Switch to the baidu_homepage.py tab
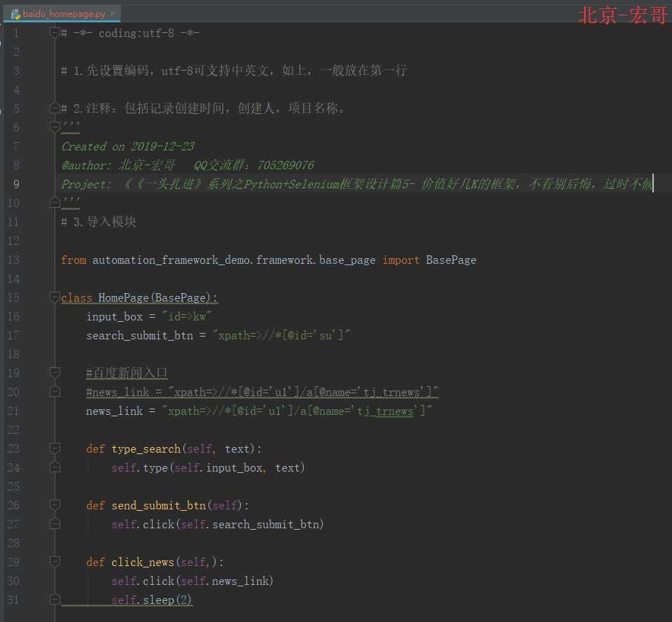672x622 pixels. [64, 14]
